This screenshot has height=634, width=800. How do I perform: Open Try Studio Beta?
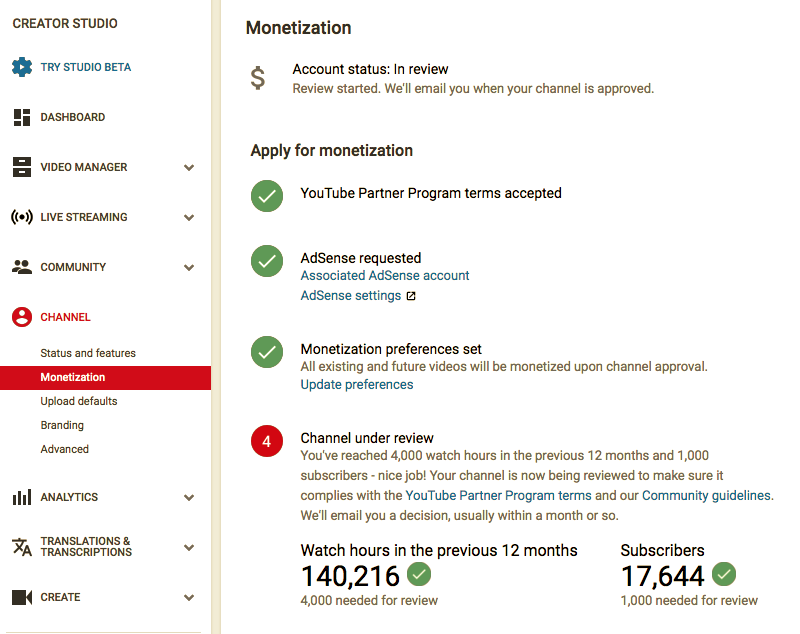coord(86,67)
